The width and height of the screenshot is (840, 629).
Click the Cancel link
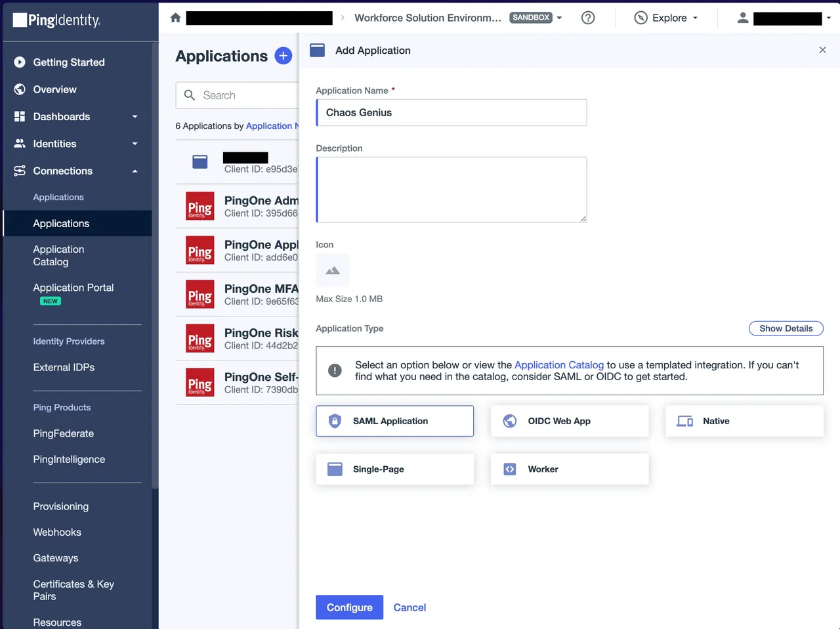coord(409,607)
